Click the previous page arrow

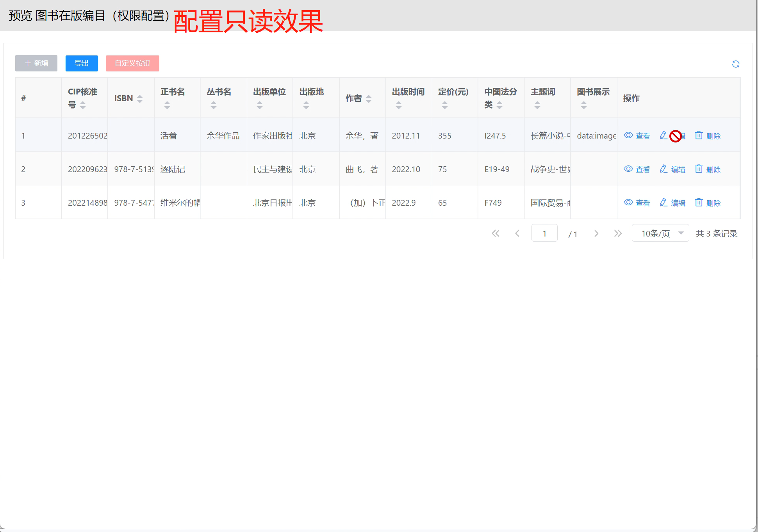[x=517, y=233]
